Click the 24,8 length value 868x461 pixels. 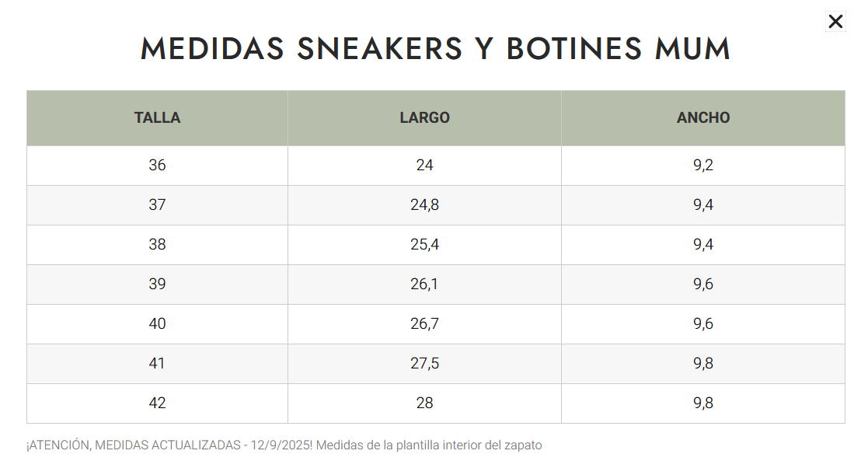coord(424,205)
